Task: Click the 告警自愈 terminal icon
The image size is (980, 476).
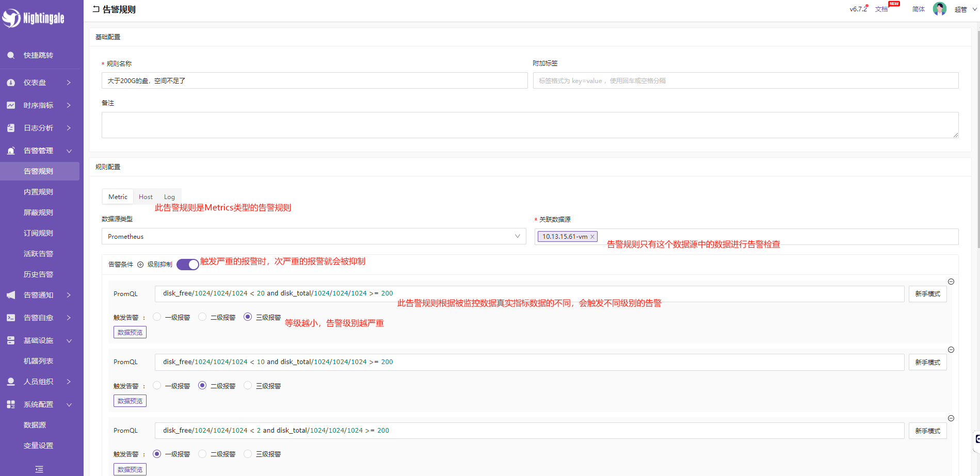Action: coord(11,318)
